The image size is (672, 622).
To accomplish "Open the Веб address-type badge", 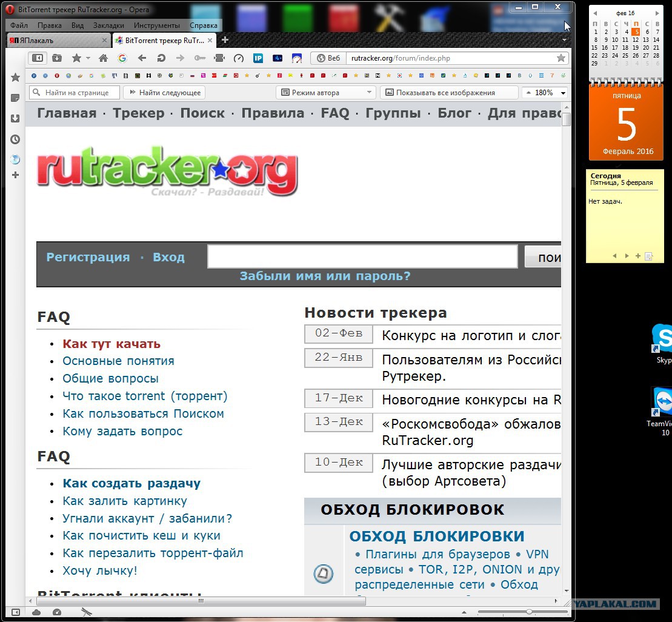I will tap(328, 58).
